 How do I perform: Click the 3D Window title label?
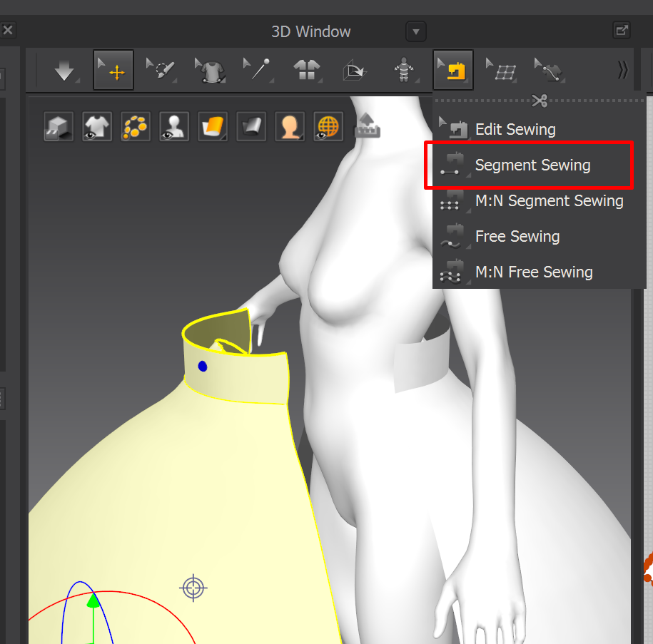[310, 31]
